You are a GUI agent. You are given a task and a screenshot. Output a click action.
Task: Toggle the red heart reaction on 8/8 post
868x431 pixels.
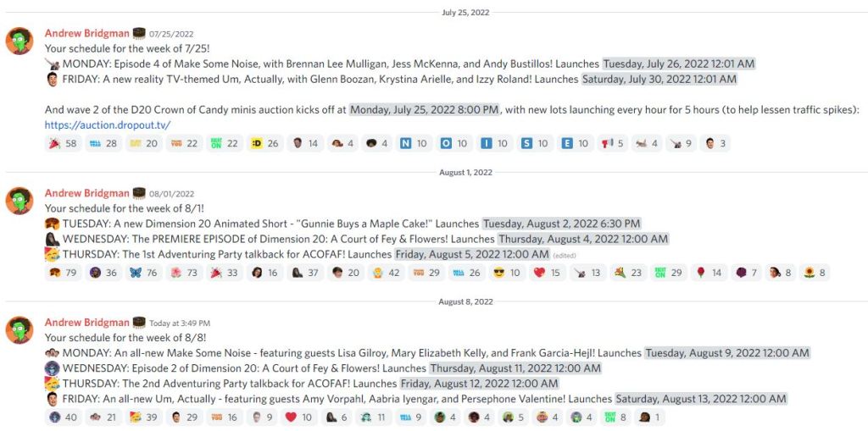coord(298,417)
